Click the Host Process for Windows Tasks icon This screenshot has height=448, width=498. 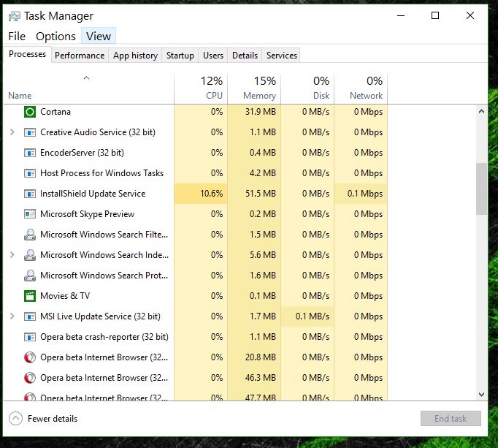click(x=30, y=173)
